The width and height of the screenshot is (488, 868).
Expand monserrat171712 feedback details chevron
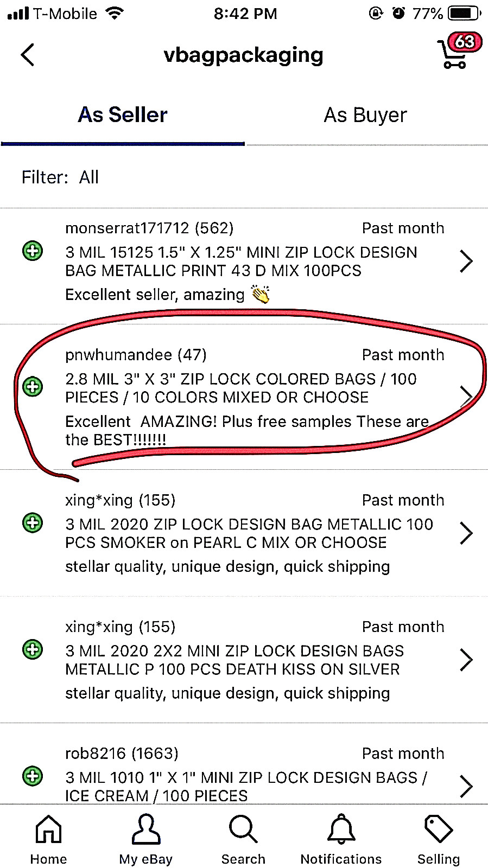pyautogui.click(x=466, y=261)
